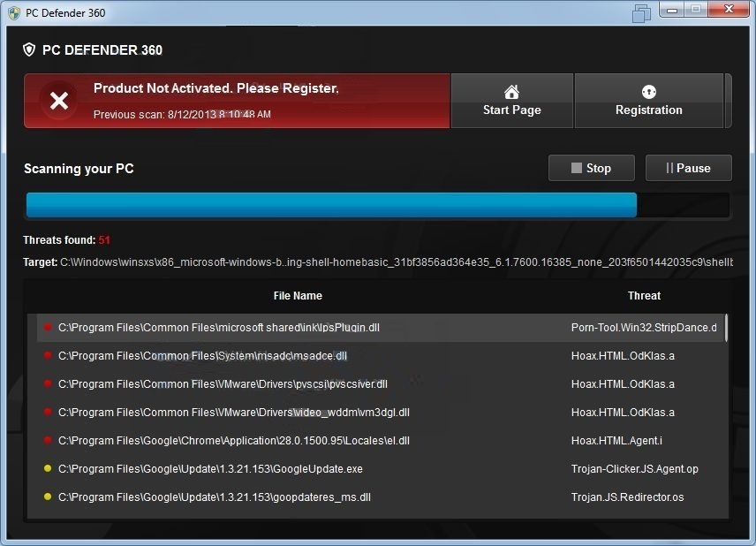Click the Hoax.HTML.Agent.i threat name
Viewport: 756px width, 546px height.
pos(616,440)
